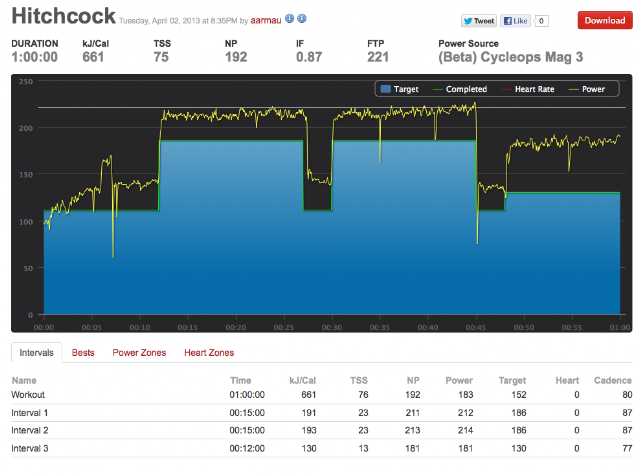Screen dimensions: 640x475
Task: Toggle the Completed series in chart legend
Action: (x=460, y=89)
